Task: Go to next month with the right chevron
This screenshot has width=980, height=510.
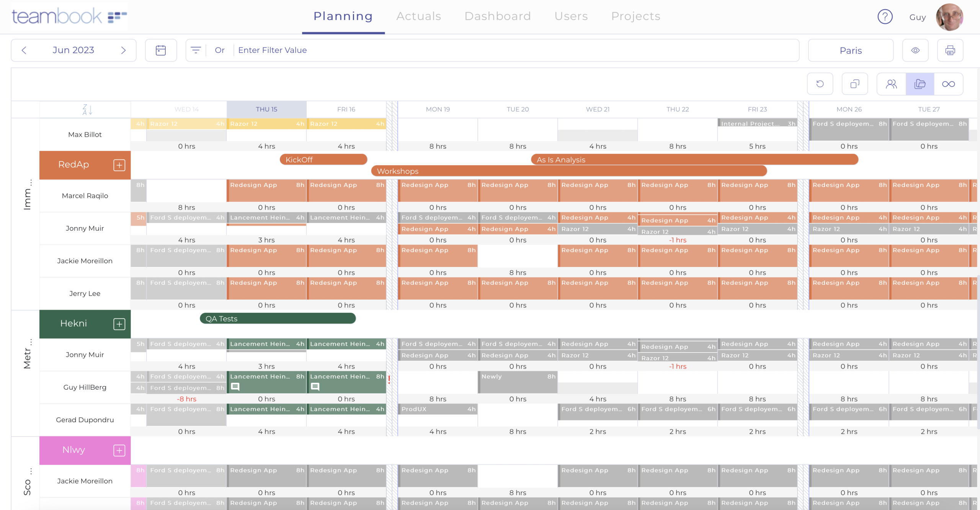Action: (123, 50)
